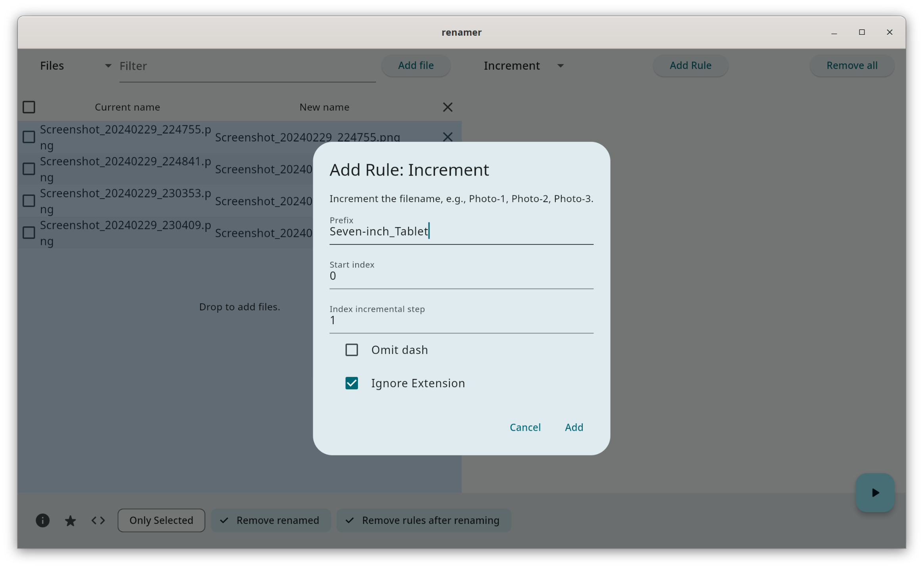Click into the Start index field

[461, 276]
